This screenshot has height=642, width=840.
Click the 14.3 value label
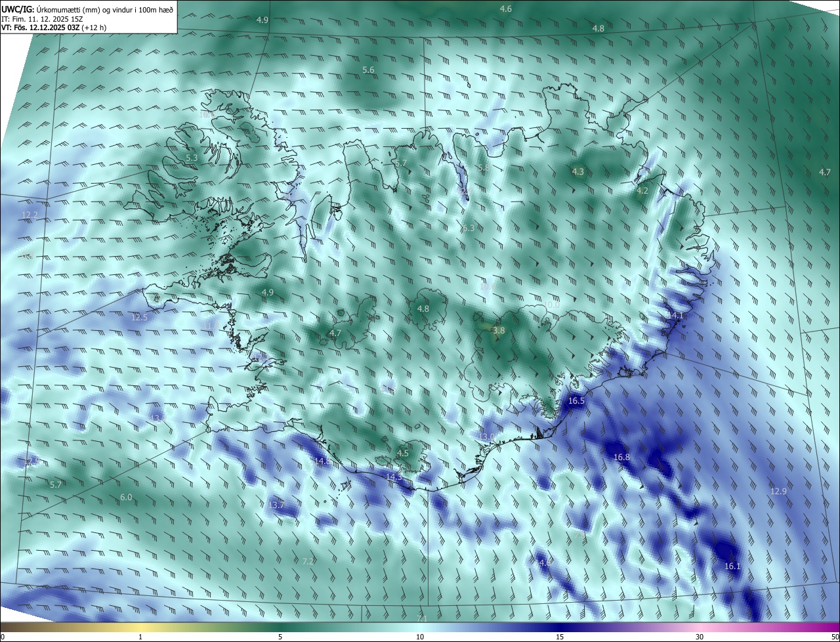[x=394, y=477]
